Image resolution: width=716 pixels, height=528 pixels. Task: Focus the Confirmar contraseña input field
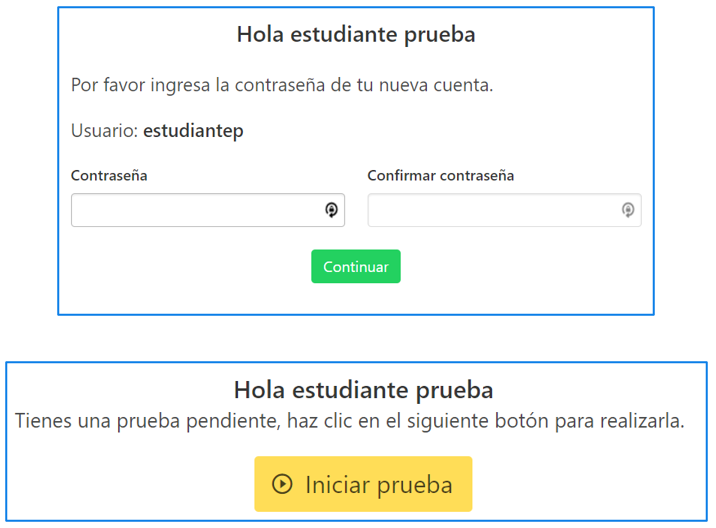click(492, 210)
